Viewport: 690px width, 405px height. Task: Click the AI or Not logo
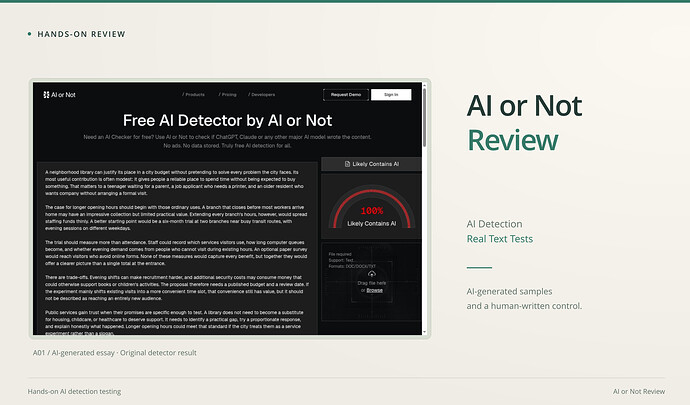59,95
